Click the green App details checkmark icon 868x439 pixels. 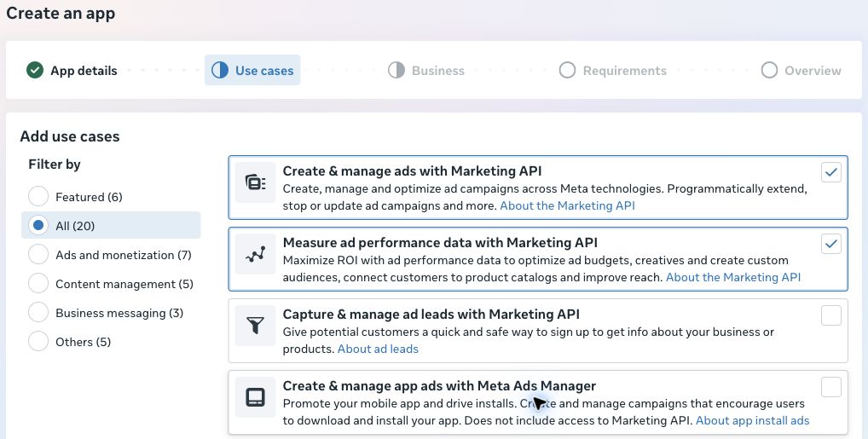click(35, 70)
